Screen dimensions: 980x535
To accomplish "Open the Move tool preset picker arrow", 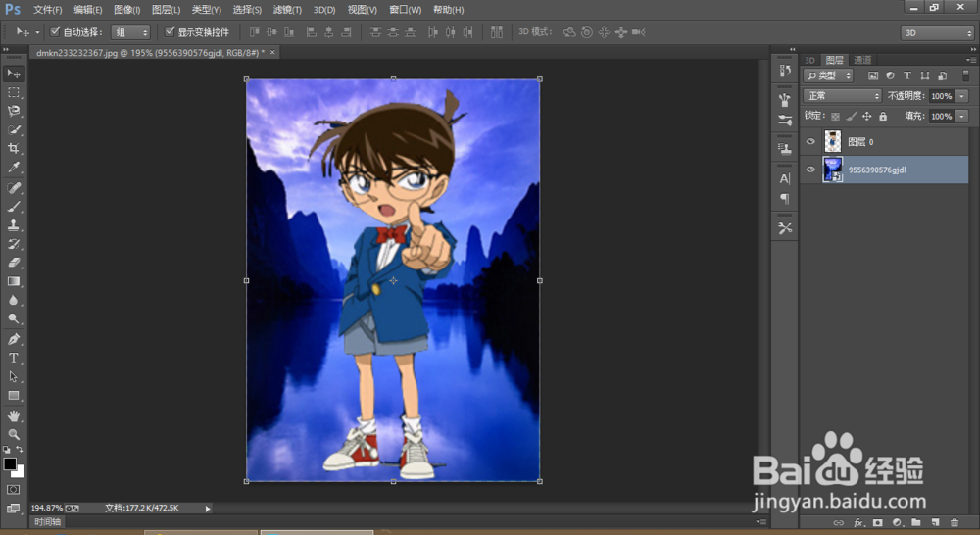I will tap(37, 32).
